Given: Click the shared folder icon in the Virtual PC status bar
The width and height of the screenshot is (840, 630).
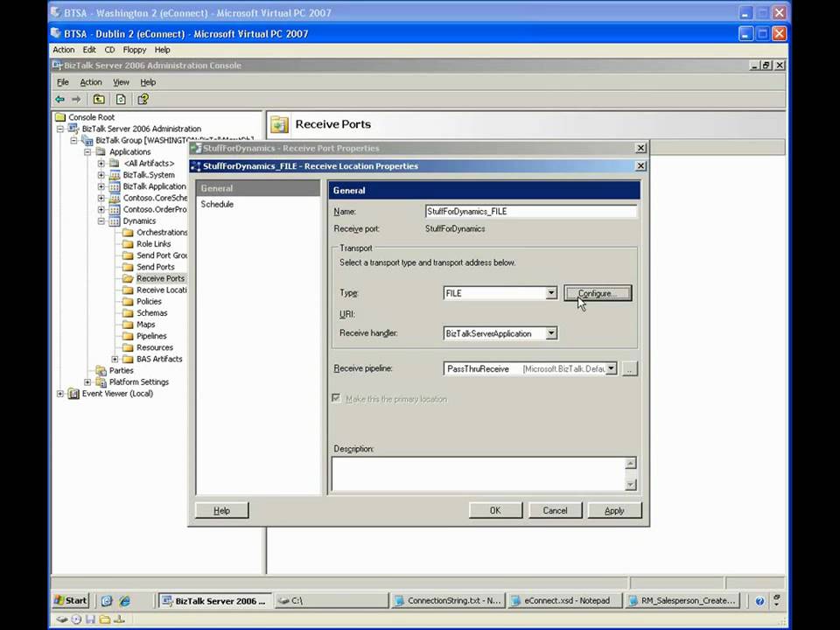Looking at the screenshot, I should [105, 619].
